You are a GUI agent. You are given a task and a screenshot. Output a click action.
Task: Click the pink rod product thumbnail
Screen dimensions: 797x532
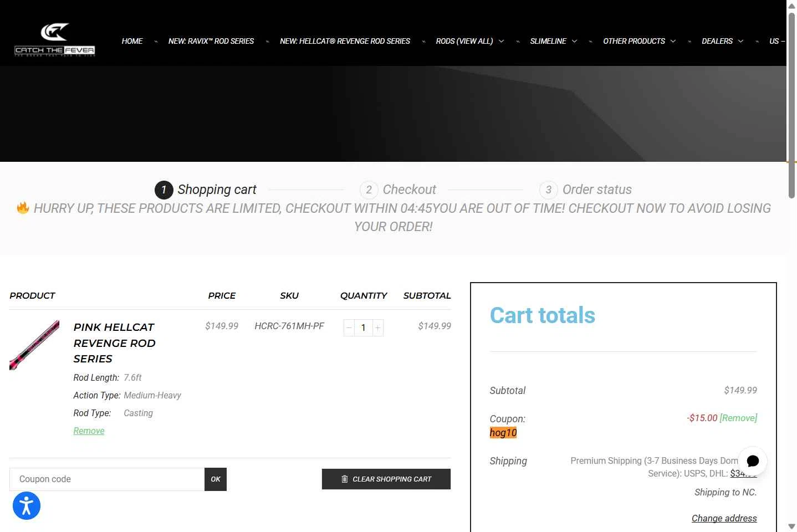[x=34, y=345]
